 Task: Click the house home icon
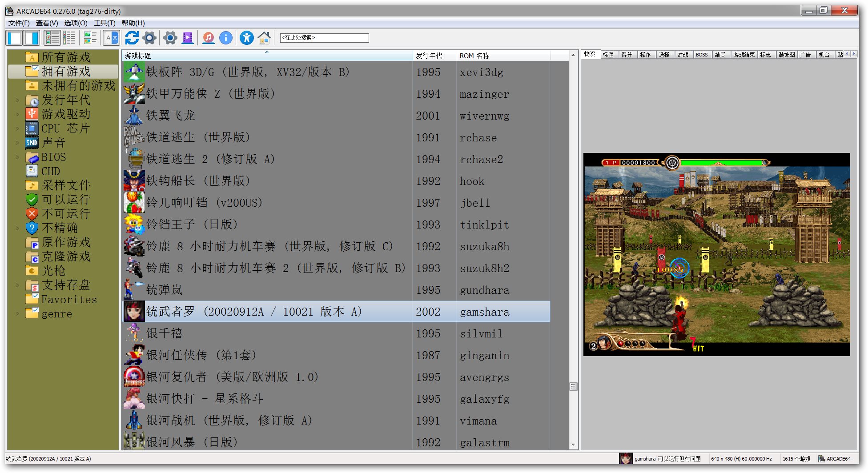(264, 38)
